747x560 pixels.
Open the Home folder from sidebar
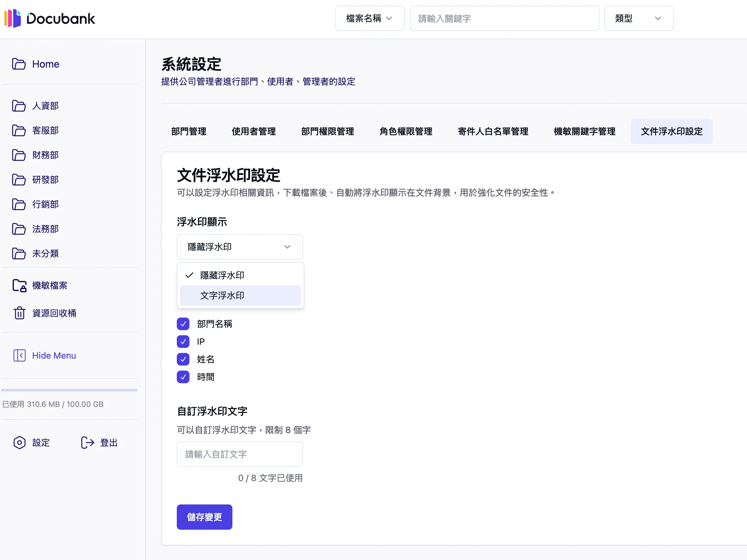tap(45, 64)
